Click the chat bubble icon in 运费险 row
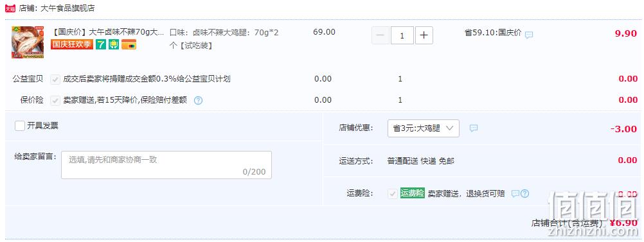Image resolution: width=644 pixels, height=242 pixels. pos(515,194)
